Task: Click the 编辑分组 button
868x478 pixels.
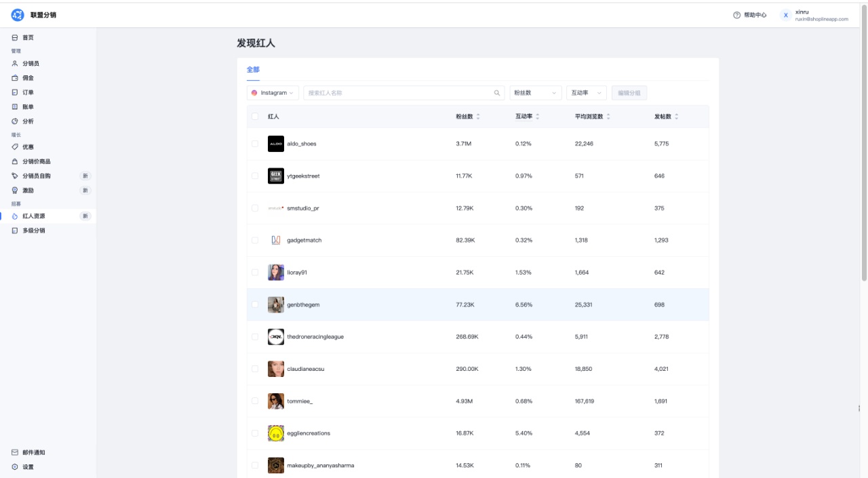Action: [629, 93]
